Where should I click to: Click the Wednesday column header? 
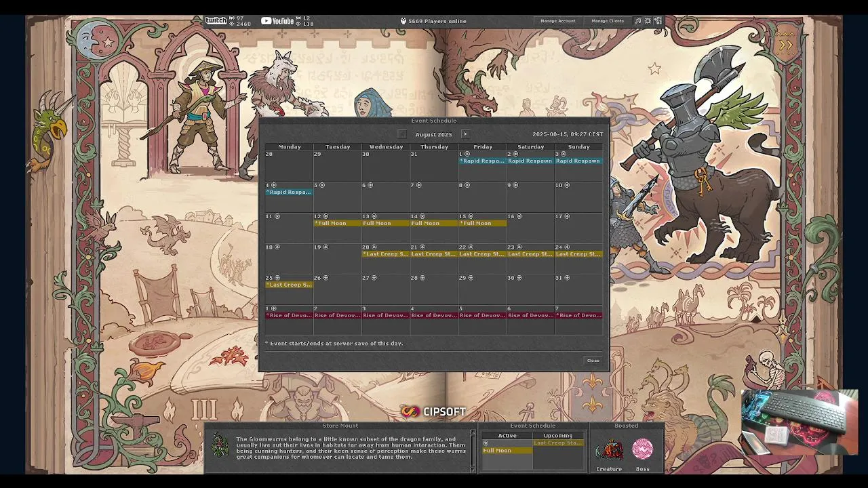point(386,146)
